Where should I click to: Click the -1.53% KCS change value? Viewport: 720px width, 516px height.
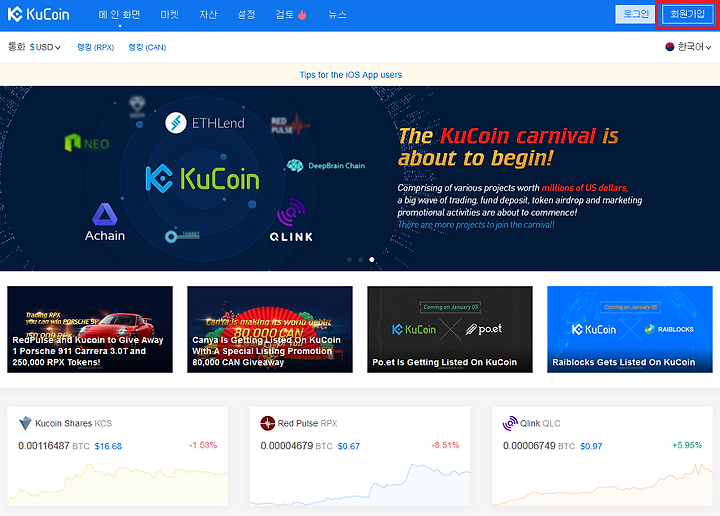coord(203,445)
